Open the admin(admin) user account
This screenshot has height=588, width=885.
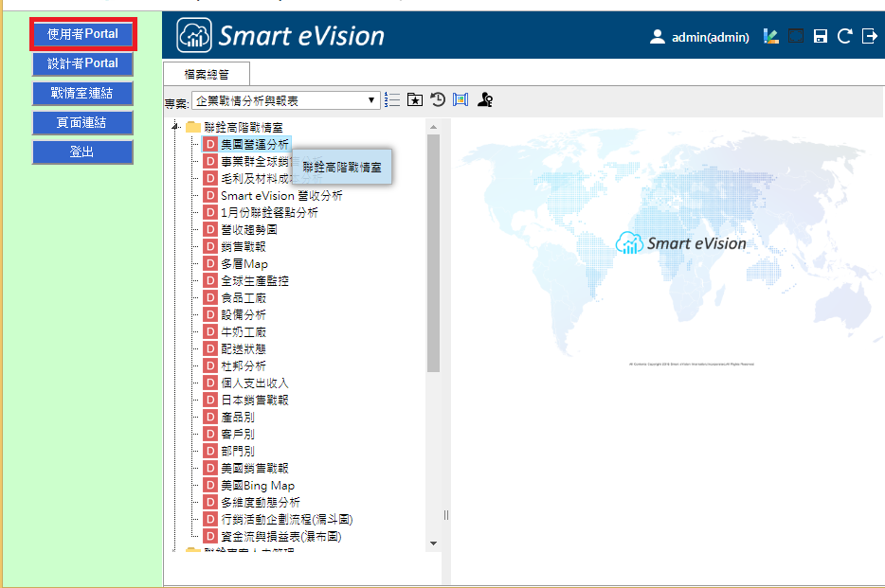(700, 37)
